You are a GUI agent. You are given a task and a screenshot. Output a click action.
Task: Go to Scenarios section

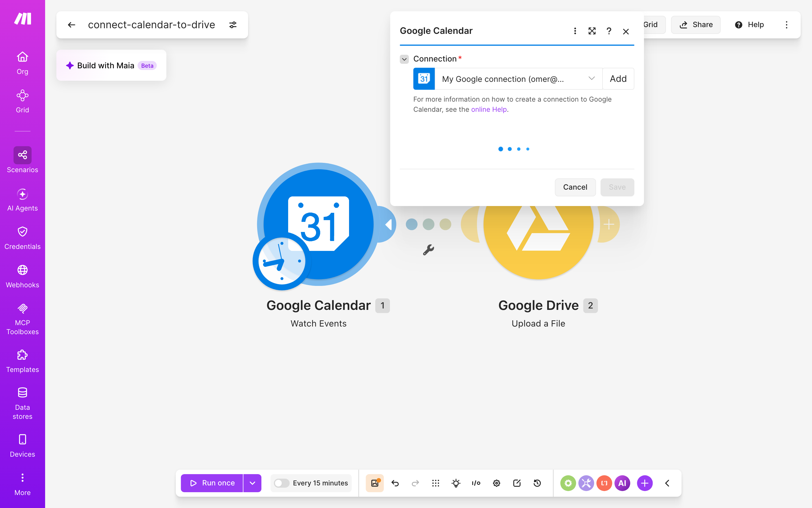pos(23,160)
